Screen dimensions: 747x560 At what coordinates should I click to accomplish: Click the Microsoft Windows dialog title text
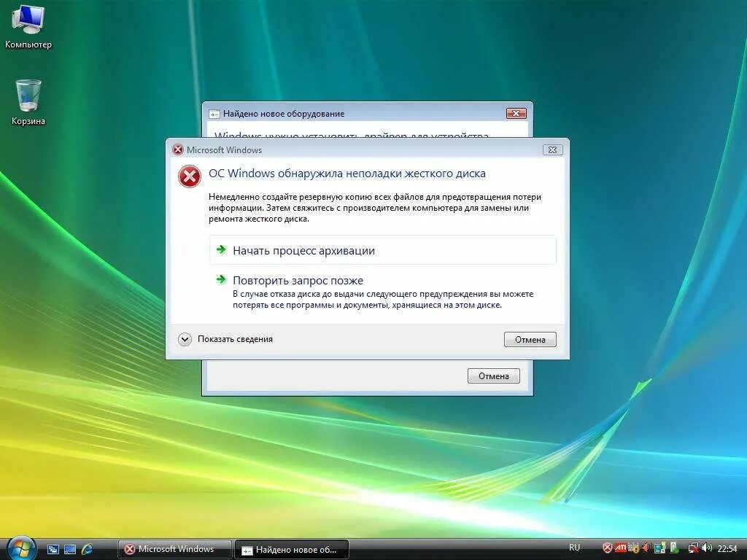point(224,150)
